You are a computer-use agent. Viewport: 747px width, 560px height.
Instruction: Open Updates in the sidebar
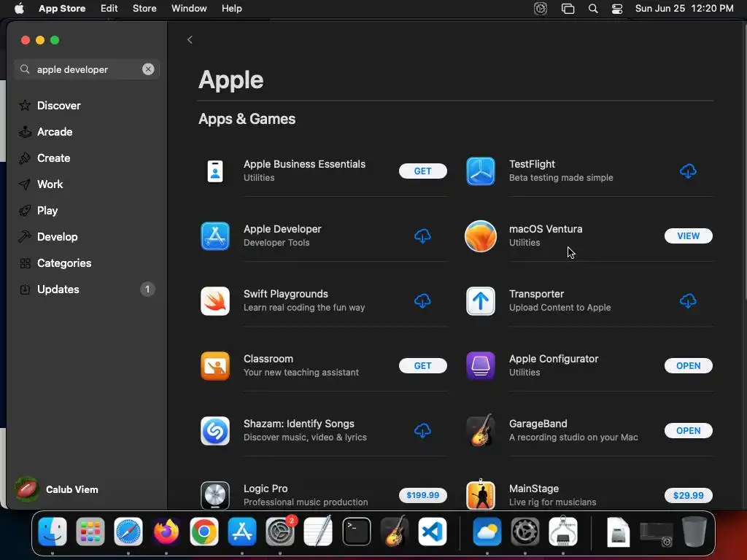point(86,289)
